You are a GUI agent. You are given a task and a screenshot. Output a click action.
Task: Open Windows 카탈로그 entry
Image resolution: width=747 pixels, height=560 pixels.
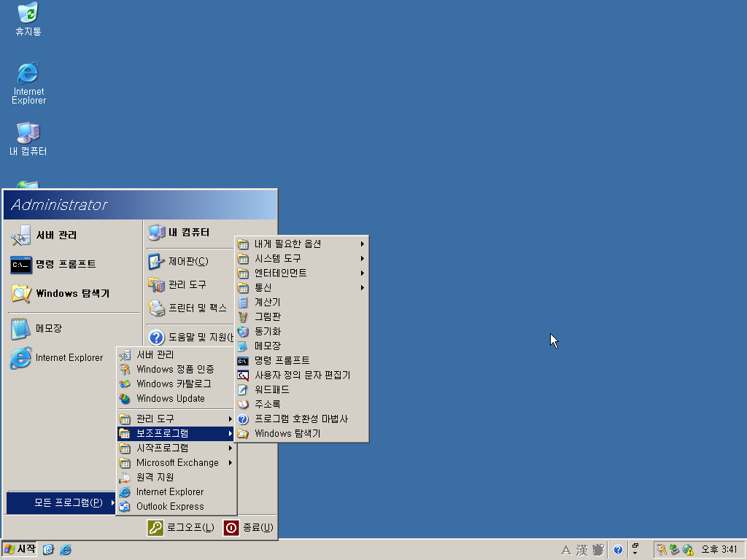pyautogui.click(x=177, y=384)
